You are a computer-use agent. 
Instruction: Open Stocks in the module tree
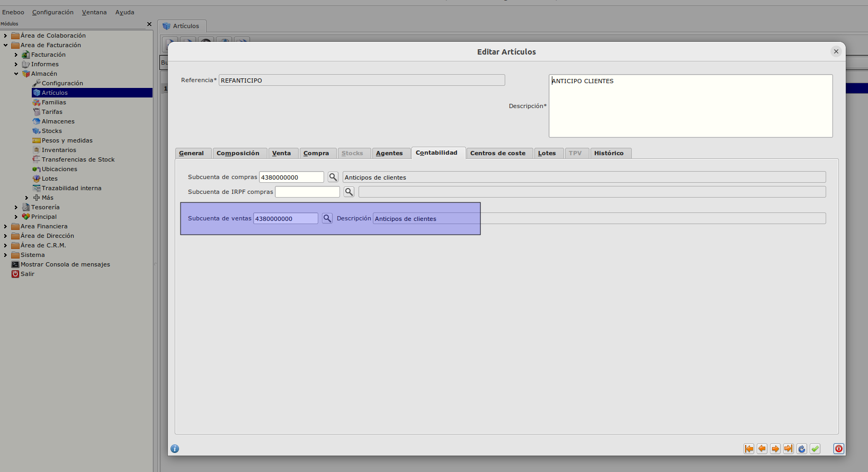pos(51,131)
